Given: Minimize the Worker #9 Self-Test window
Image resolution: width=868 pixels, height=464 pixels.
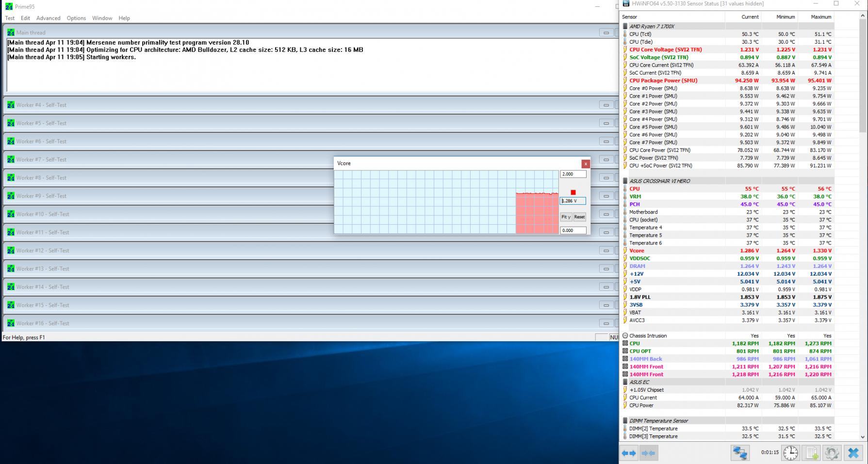Looking at the screenshot, I should [606, 196].
